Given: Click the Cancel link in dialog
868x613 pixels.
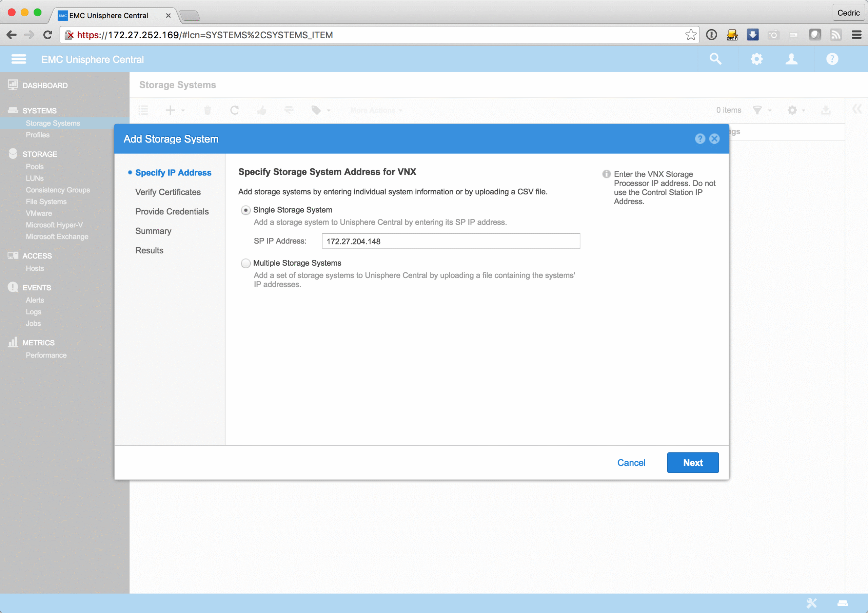Looking at the screenshot, I should tap(631, 462).
